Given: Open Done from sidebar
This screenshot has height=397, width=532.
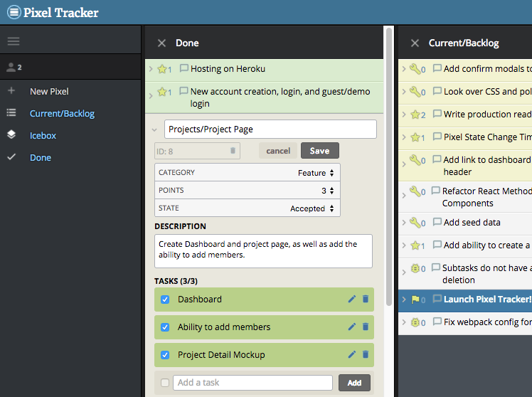Looking at the screenshot, I should pyautogui.click(x=41, y=158).
